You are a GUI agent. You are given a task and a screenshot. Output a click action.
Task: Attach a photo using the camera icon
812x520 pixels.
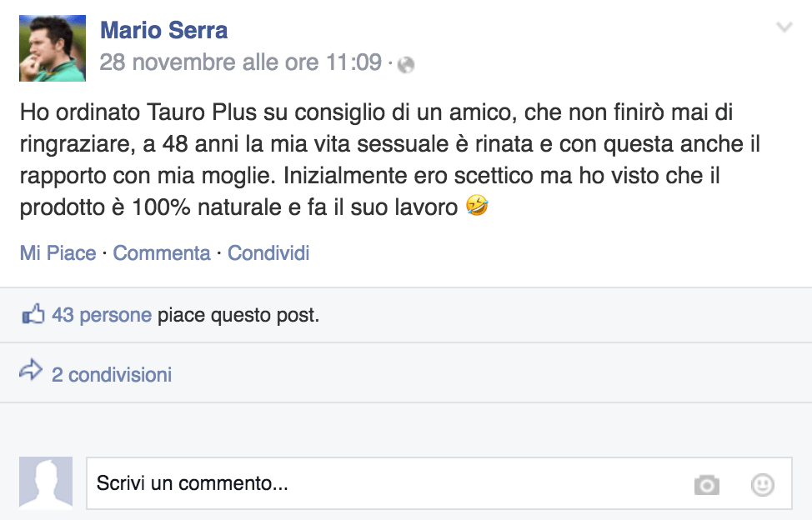[x=706, y=484]
